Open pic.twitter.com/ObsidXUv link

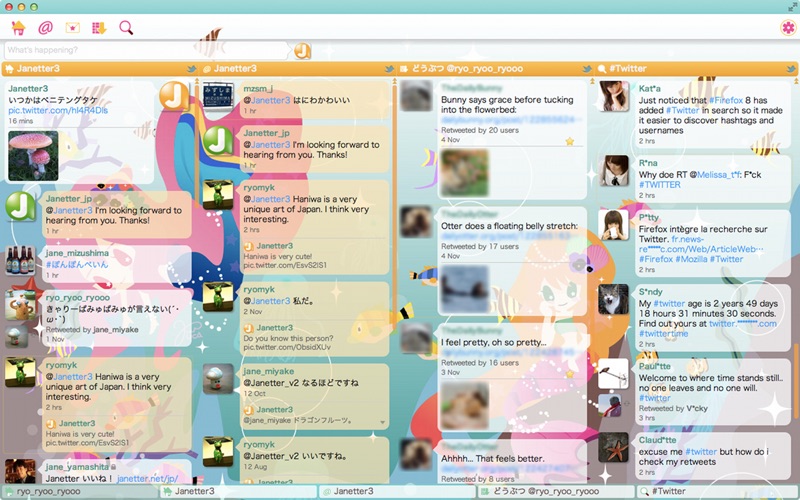tap(287, 347)
